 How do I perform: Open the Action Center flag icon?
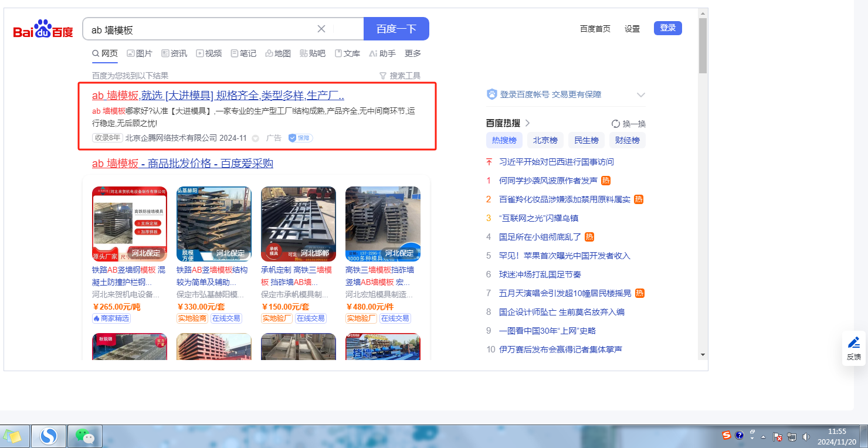coord(778,437)
